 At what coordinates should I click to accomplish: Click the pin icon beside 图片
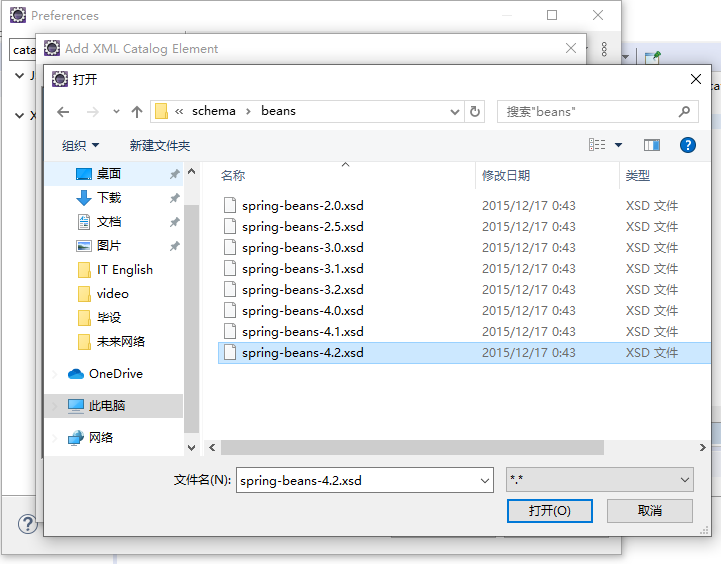click(174, 246)
